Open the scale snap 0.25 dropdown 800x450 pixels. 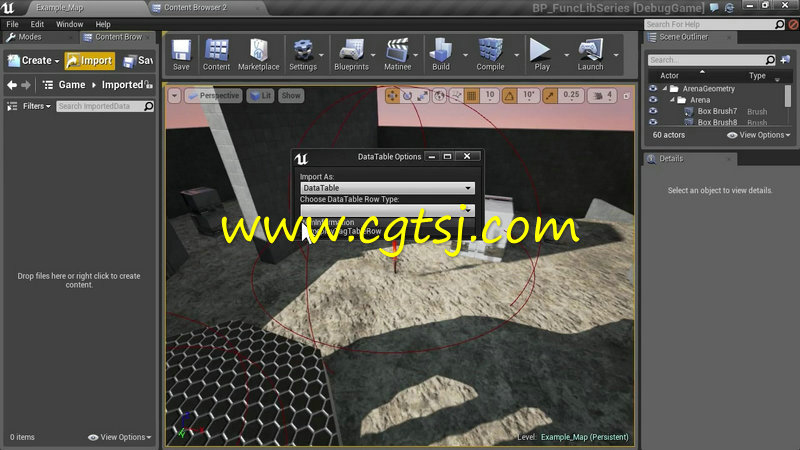[571, 95]
